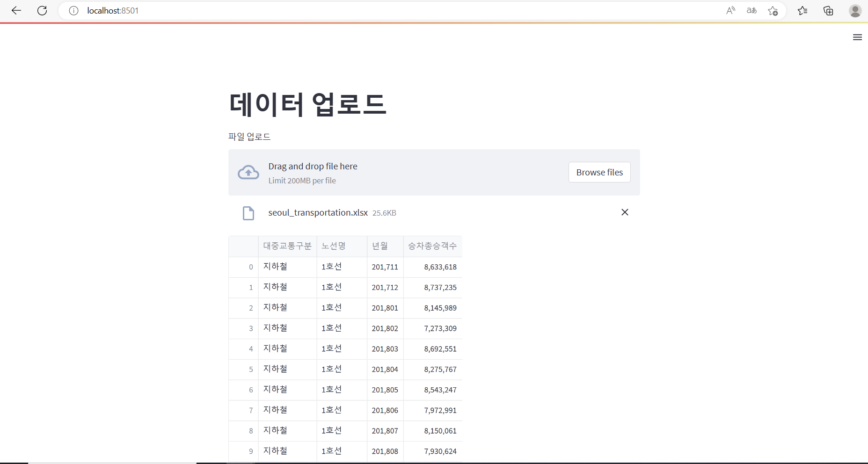Select the 년월 cell 201,712
Image resolution: width=868 pixels, height=464 pixels.
tap(386, 288)
